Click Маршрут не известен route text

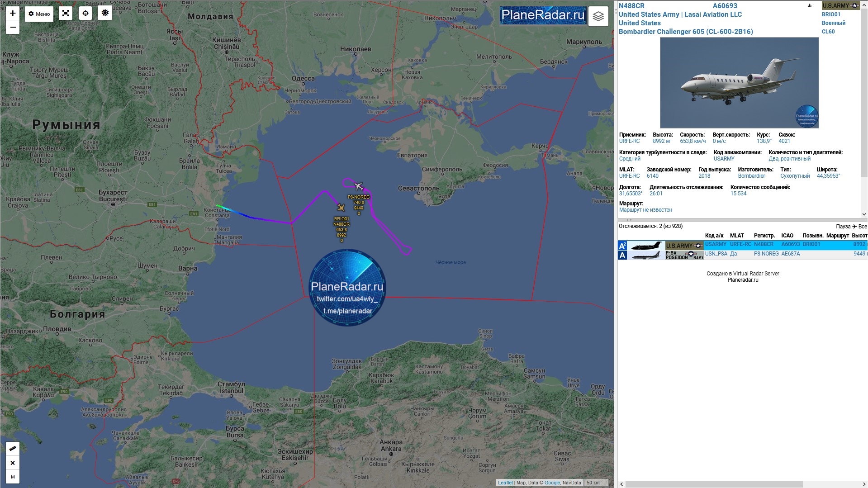click(x=645, y=210)
